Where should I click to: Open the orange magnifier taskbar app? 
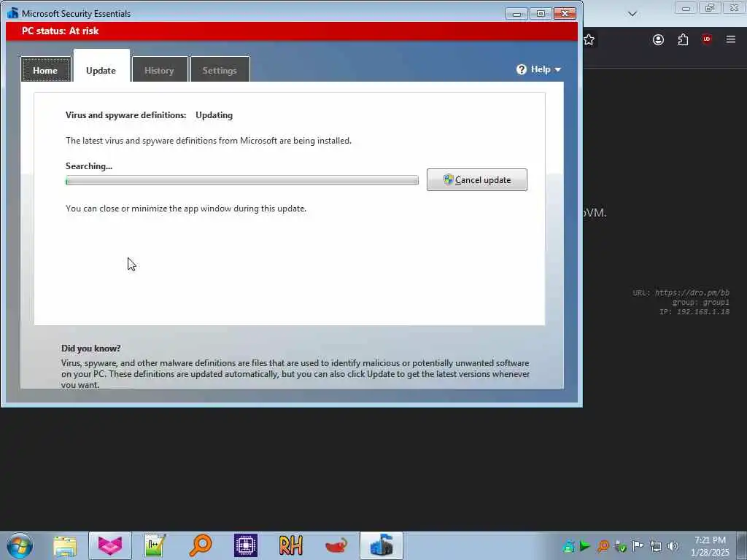point(201,545)
